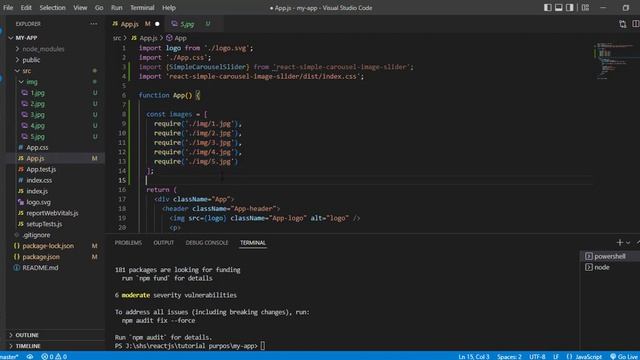Toggle the primary side bar layout icon
Viewport: 640px width, 360px height.
548,7
